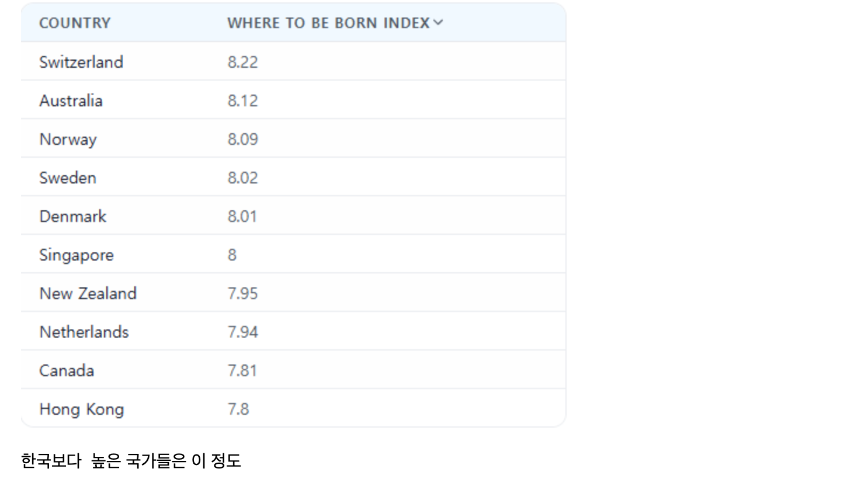Select the 7.8 Hong Kong index value
The image size is (868, 486).
(x=238, y=409)
